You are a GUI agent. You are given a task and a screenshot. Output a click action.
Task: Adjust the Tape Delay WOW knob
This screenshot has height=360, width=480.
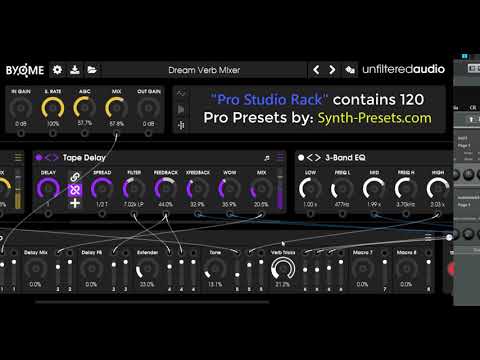(229, 188)
